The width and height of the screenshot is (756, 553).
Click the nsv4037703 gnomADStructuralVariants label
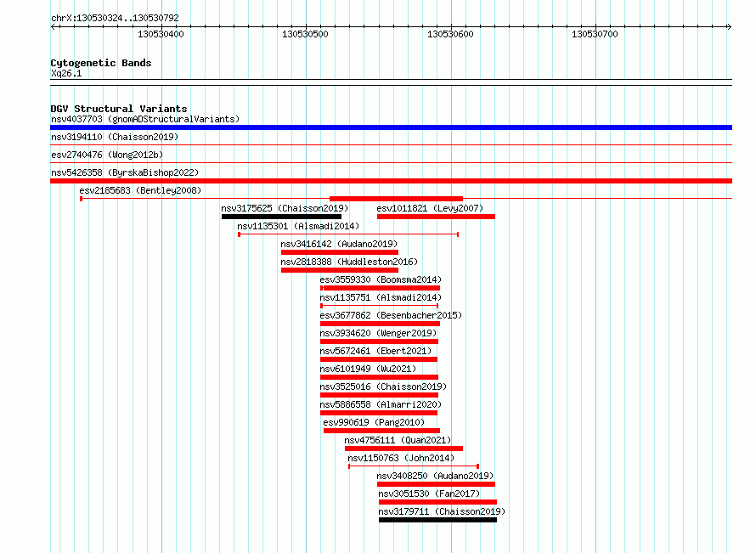(145, 119)
